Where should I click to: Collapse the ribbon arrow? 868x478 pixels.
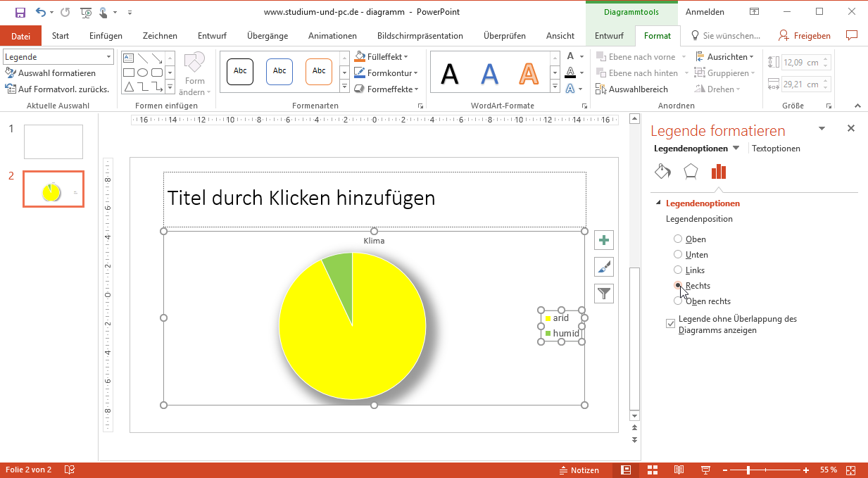point(857,106)
